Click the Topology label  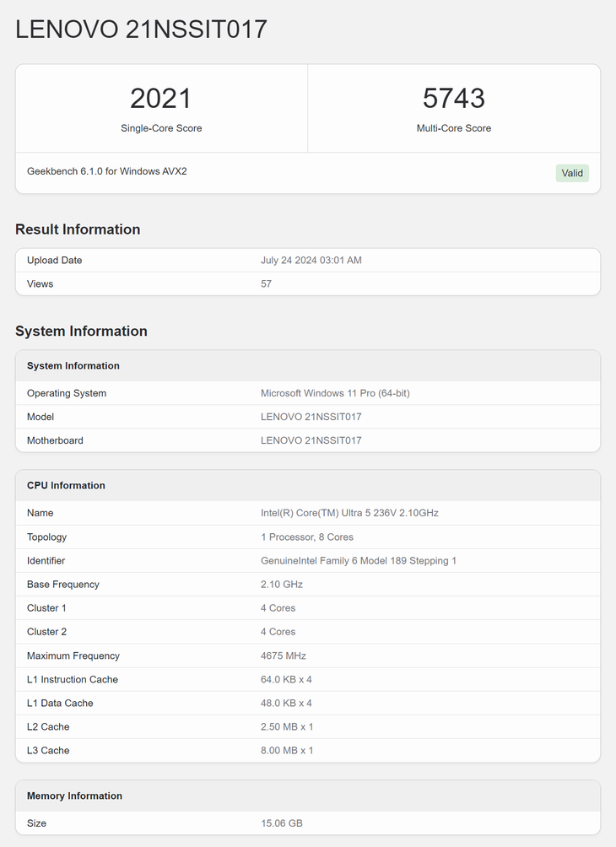pos(47,537)
